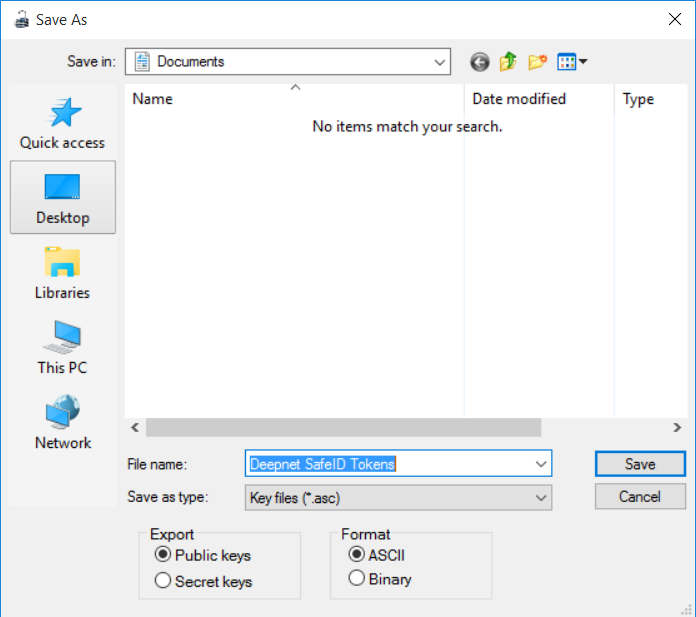Switch format to Binary
Viewport: 696px width, 617px height.
(355, 578)
